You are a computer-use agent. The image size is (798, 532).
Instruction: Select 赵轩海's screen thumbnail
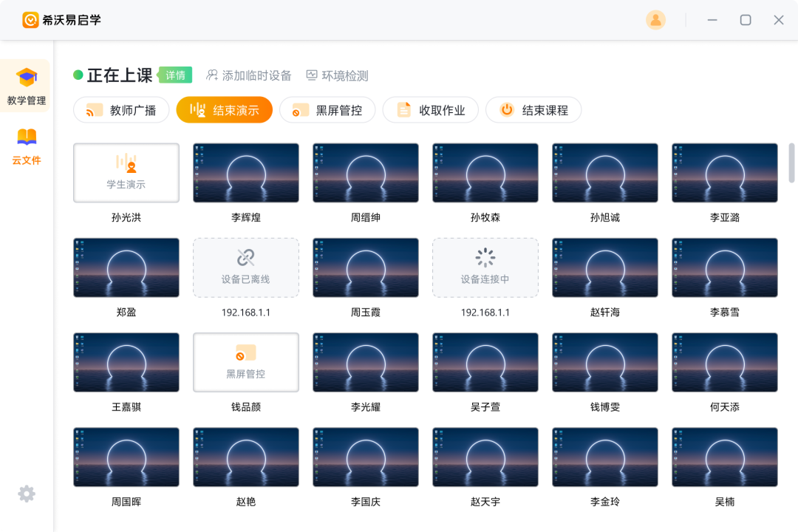[605, 267]
